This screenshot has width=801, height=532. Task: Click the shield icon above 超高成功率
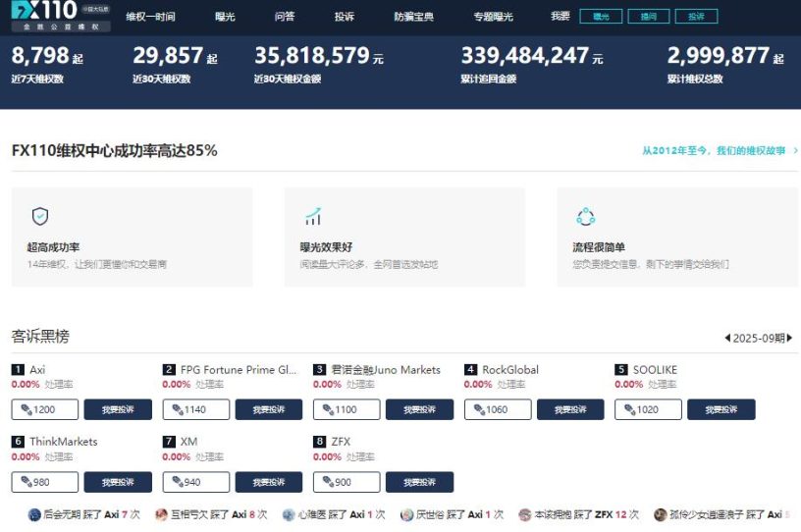click(40, 217)
